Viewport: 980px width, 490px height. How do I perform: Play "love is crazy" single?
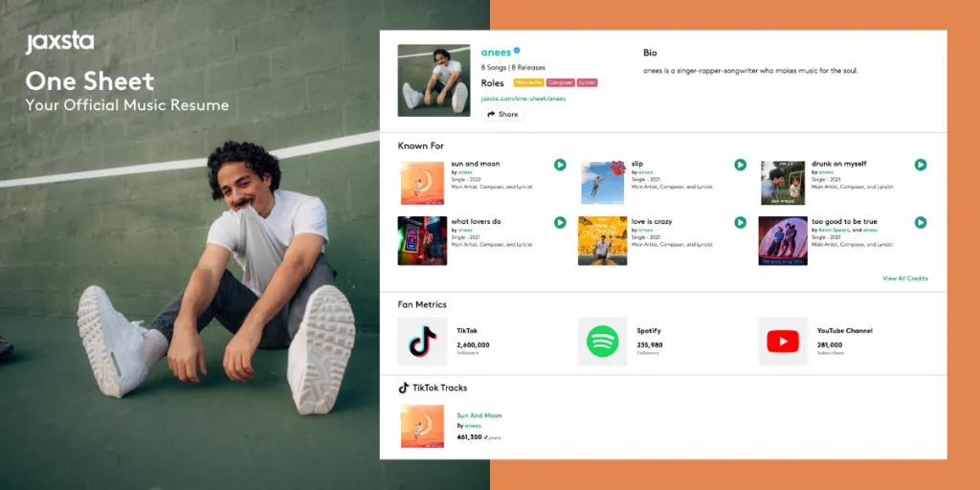[740, 222]
